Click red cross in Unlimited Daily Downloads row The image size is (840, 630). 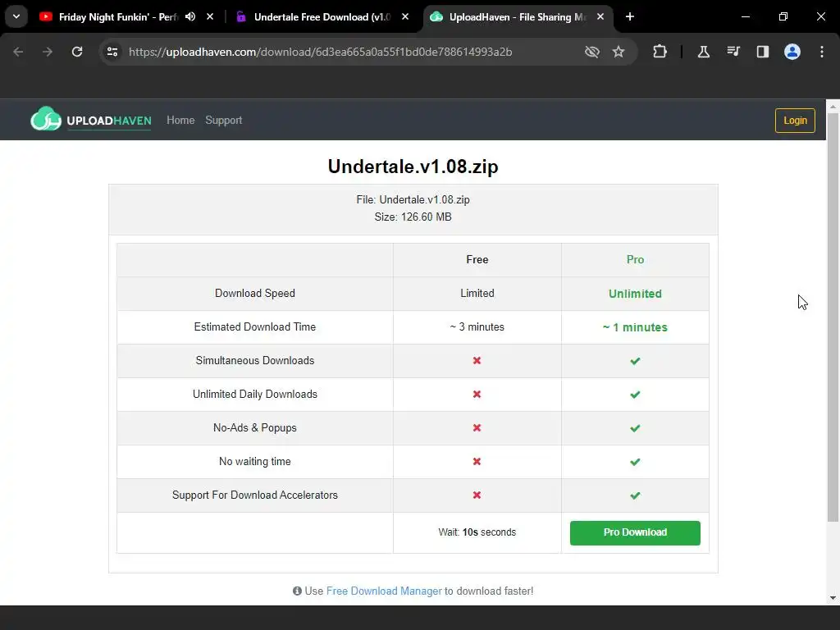pos(477,395)
